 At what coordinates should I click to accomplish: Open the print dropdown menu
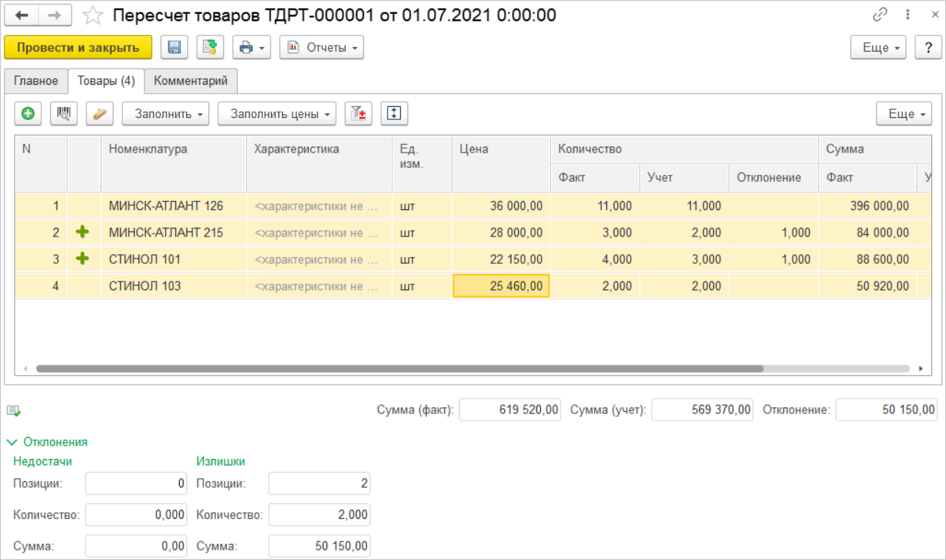251,48
